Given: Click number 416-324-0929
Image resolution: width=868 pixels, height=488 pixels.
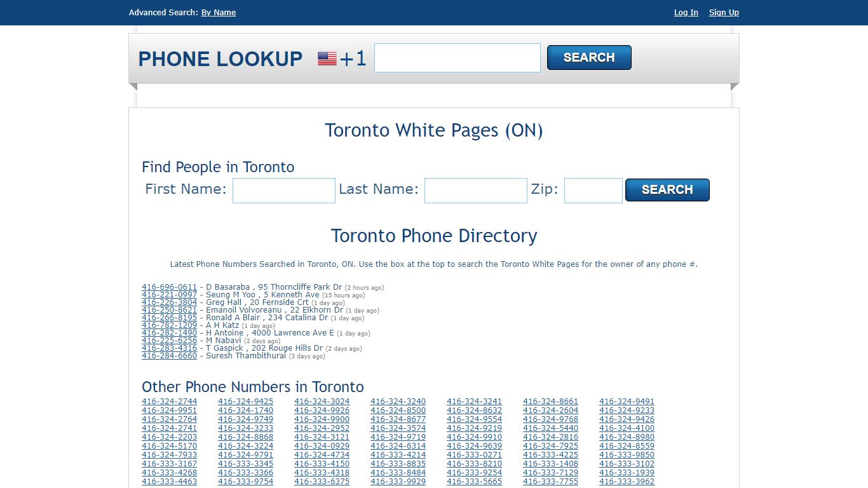Looking at the screenshot, I should click(x=322, y=446).
